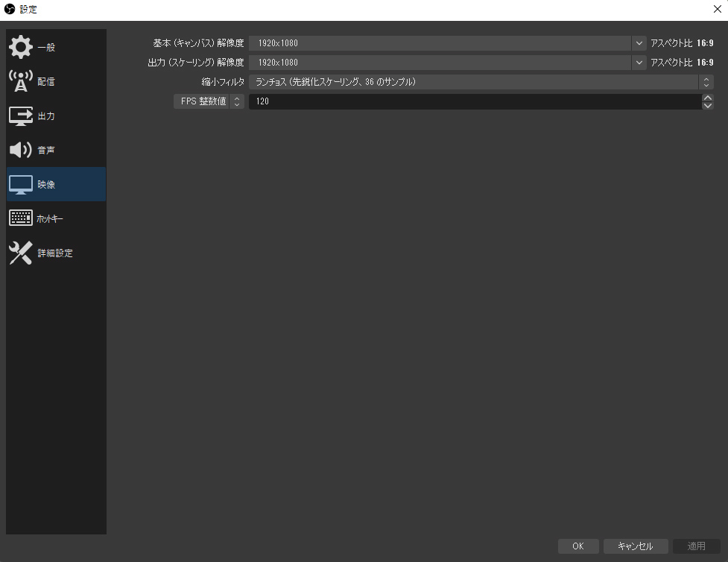Expand base canvas resolution dropdown arrow
This screenshot has width=728, height=562.
[639, 43]
